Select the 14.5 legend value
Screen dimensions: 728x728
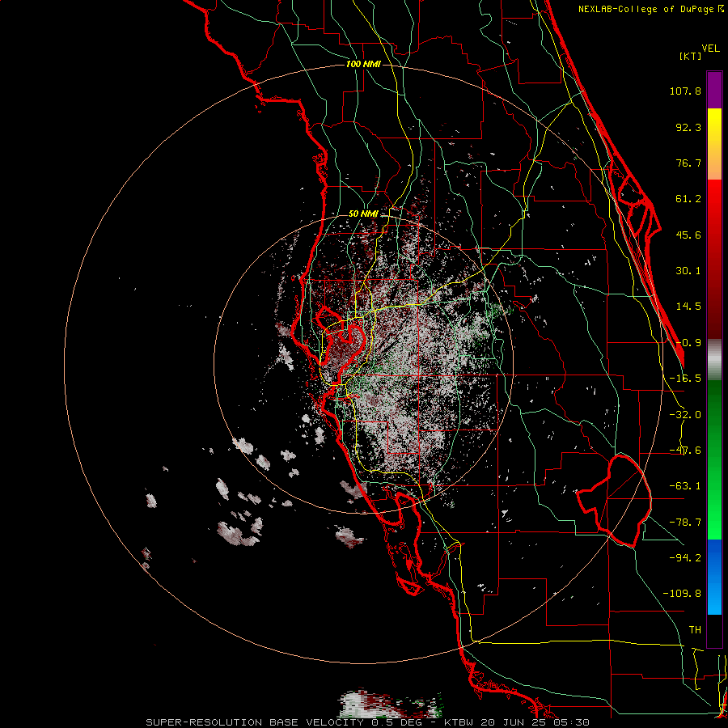pyautogui.click(x=688, y=307)
